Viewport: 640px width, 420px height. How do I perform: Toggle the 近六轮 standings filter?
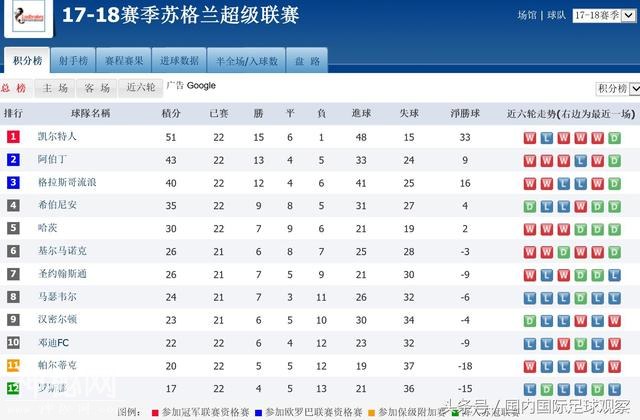tap(141, 88)
